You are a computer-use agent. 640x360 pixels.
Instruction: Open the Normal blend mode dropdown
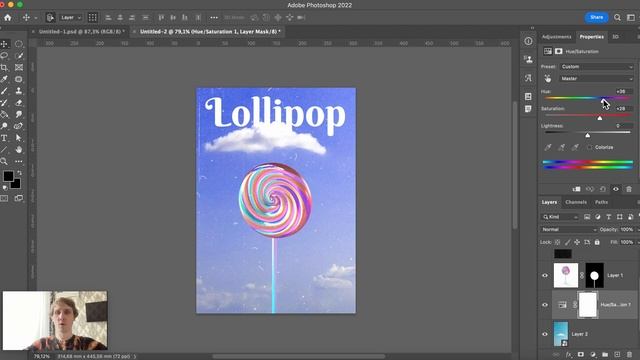pos(569,229)
